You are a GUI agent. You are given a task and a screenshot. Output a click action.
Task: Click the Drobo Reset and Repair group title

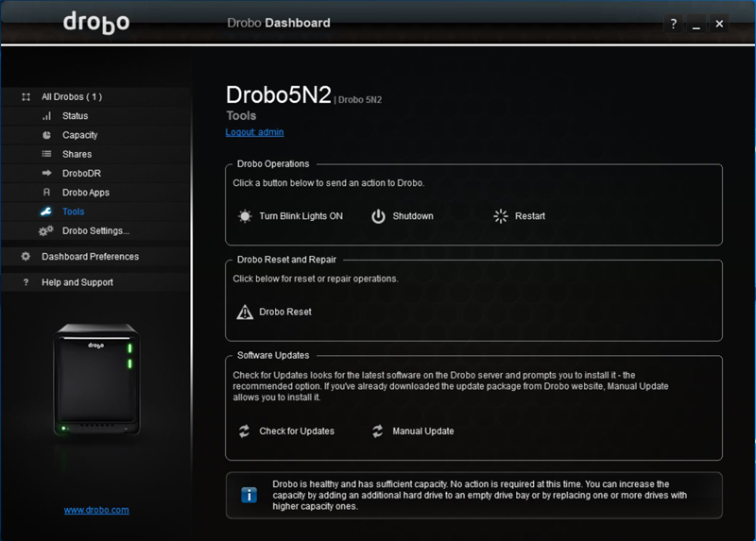pos(286,260)
